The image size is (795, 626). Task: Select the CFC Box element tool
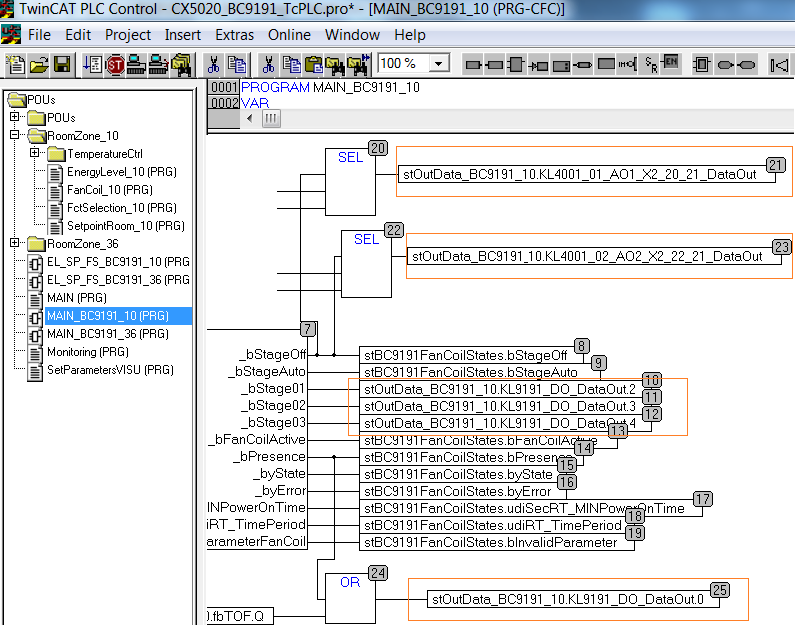point(516,64)
